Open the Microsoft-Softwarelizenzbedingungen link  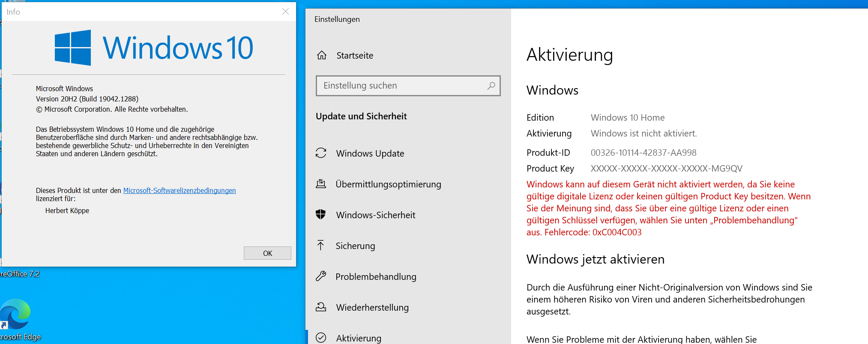click(180, 190)
